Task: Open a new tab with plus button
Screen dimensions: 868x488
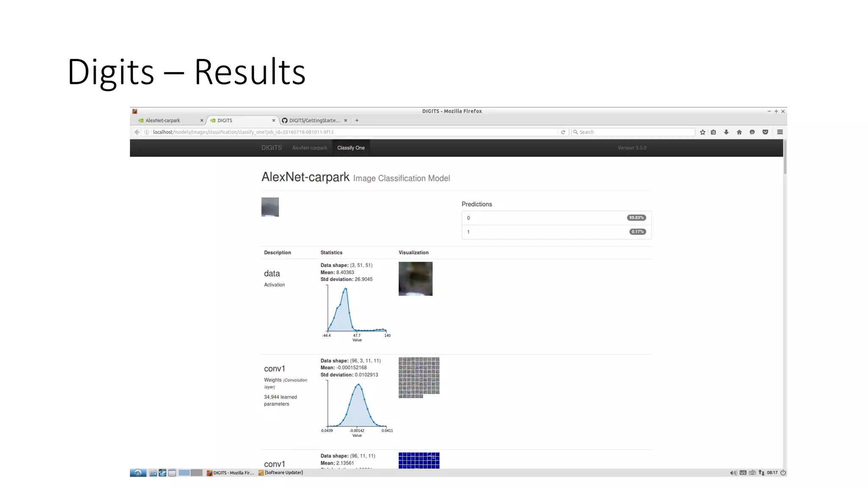Action: (357, 120)
